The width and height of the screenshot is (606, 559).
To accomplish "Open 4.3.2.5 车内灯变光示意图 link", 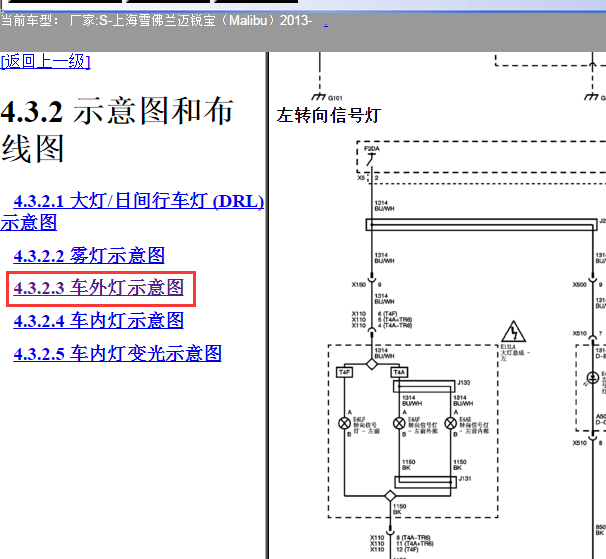I will (117, 353).
